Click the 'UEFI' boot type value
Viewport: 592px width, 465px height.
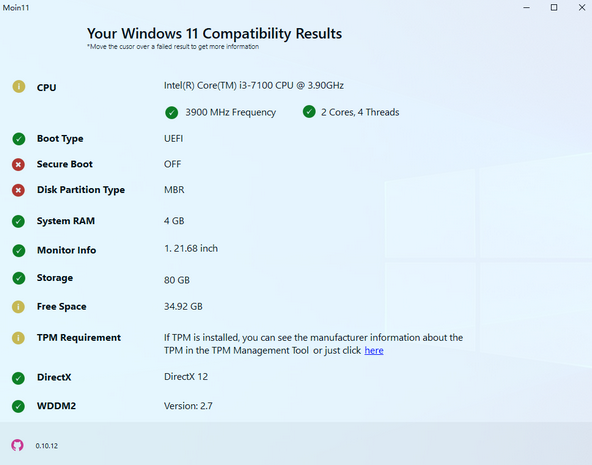174,139
